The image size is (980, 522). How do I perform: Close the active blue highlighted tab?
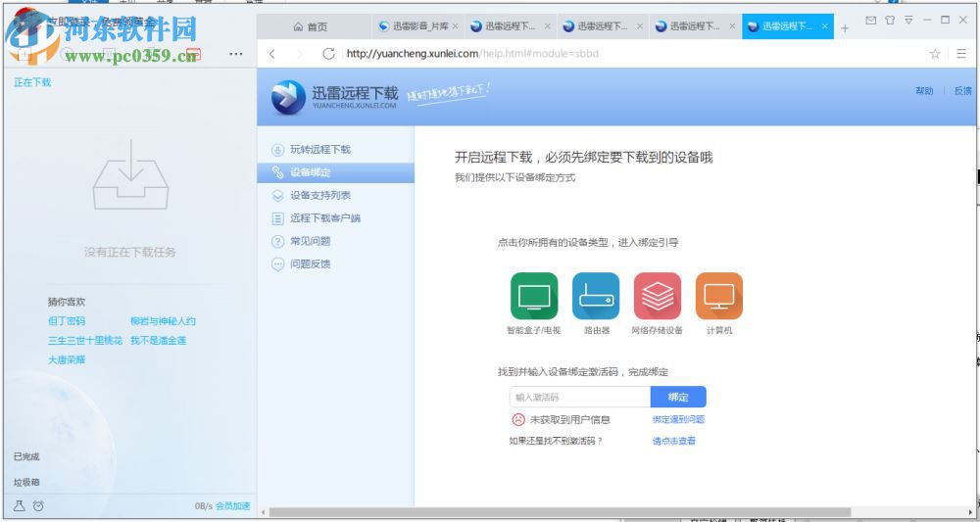pos(825,26)
